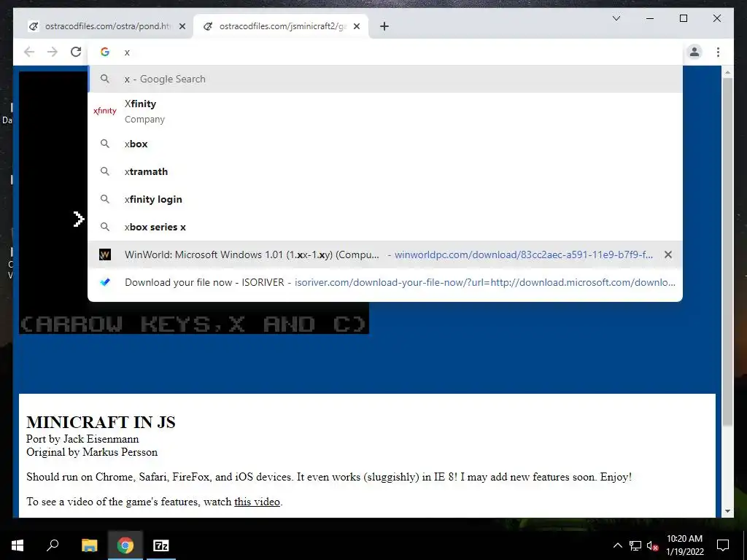Choose the 'x - Google Search' suggestion
This screenshot has height=560, width=747.
click(x=385, y=79)
